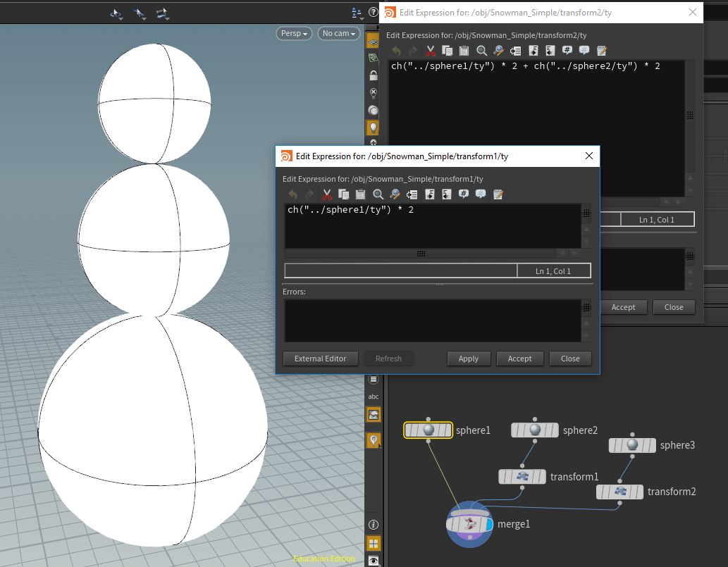The image size is (728, 567).
Task: Select the Cut scissors icon in the expression toolbar
Action: 327,194
